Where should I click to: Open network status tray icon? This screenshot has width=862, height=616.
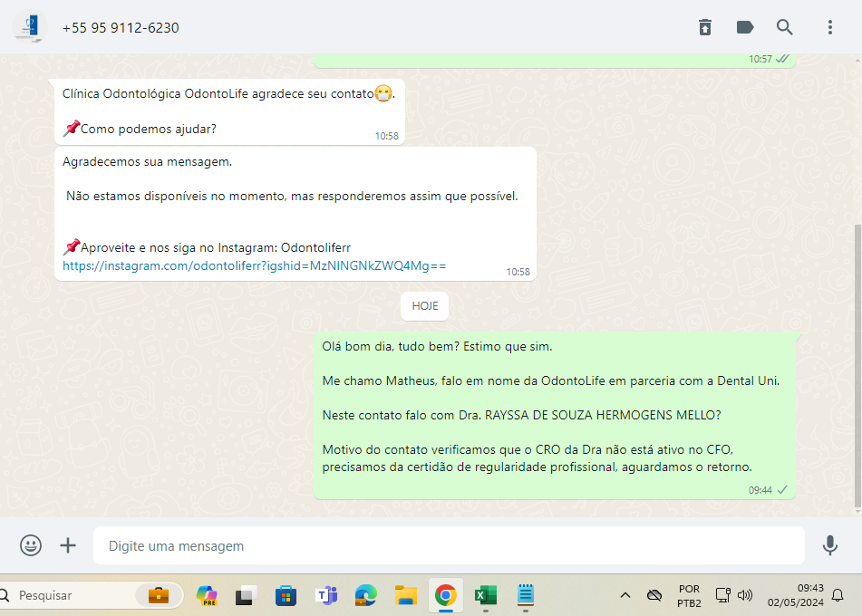click(x=722, y=595)
